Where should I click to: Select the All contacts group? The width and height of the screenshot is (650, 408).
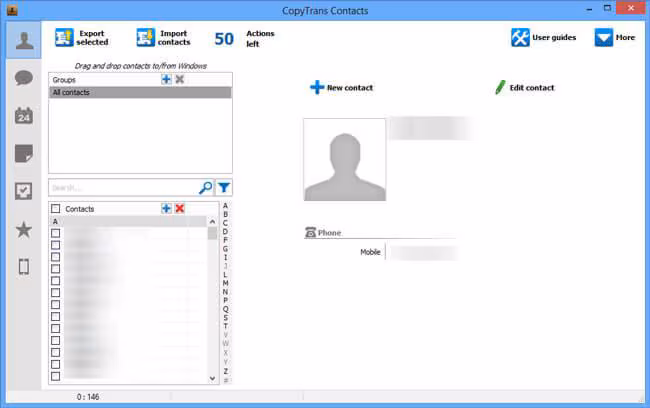tap(140, 92)
